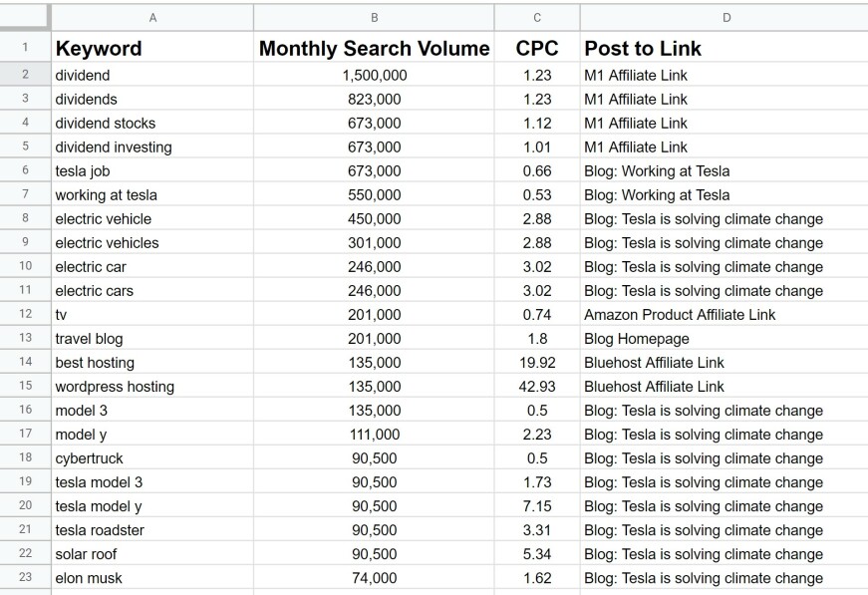Image resolution: width=868 pixels, height=595 pixels.
Task: Select row 1 header number
Action: tap(25, 47)
